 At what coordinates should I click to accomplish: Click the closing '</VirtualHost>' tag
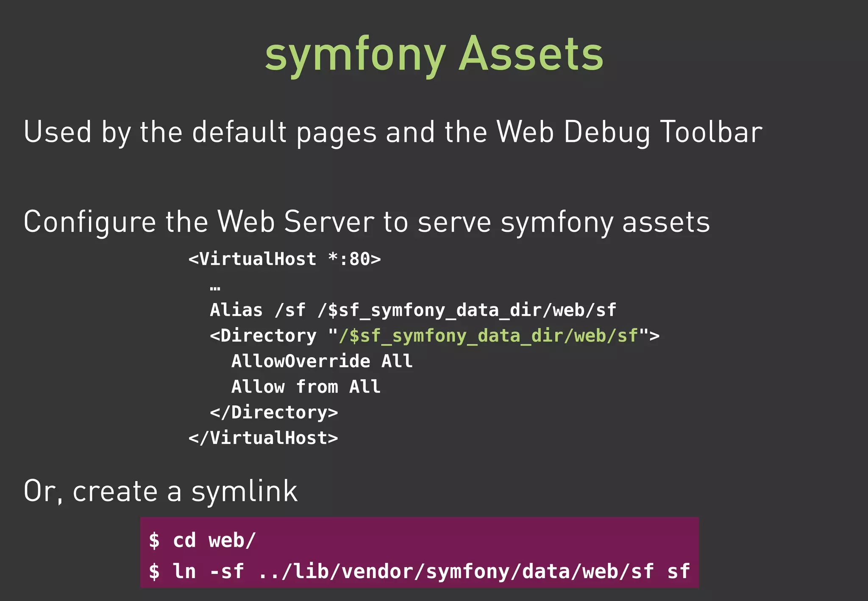tap(264, 438)
